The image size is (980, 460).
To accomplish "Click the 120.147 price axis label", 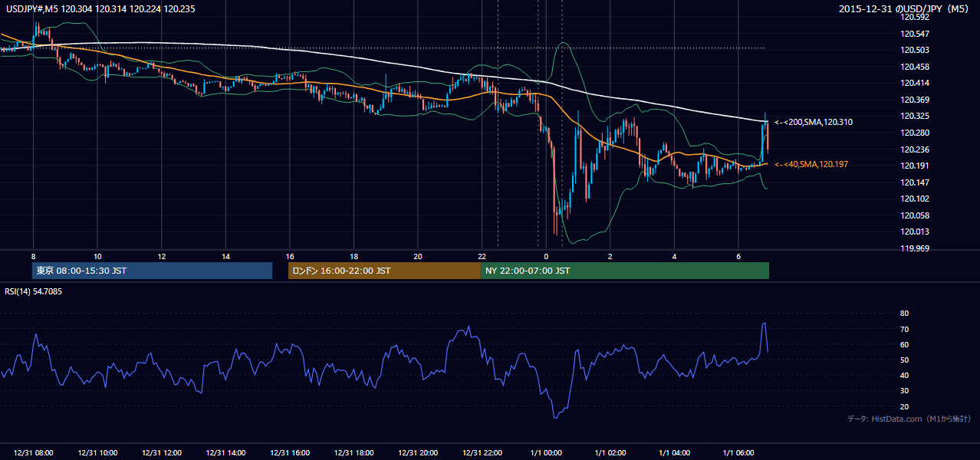I will coord(916,182).
